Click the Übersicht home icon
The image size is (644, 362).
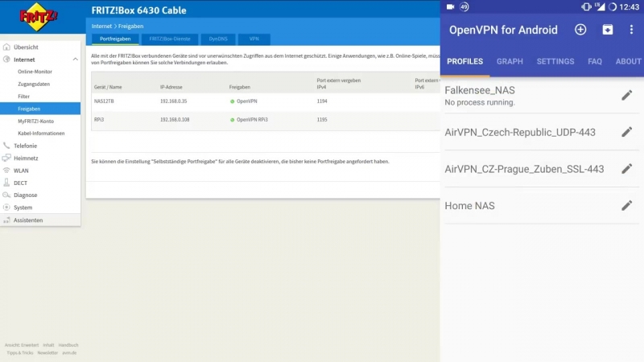pos(6,47)
